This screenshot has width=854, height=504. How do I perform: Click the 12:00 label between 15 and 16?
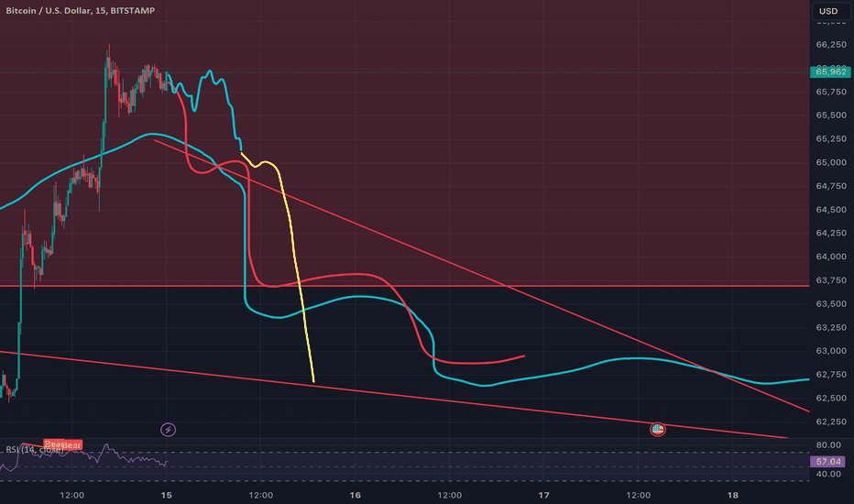(261, 495)
